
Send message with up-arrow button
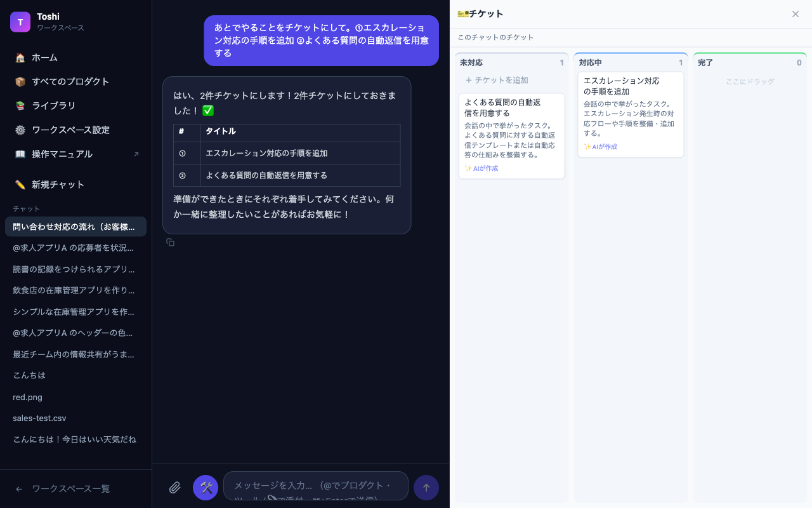click(426, 488)
